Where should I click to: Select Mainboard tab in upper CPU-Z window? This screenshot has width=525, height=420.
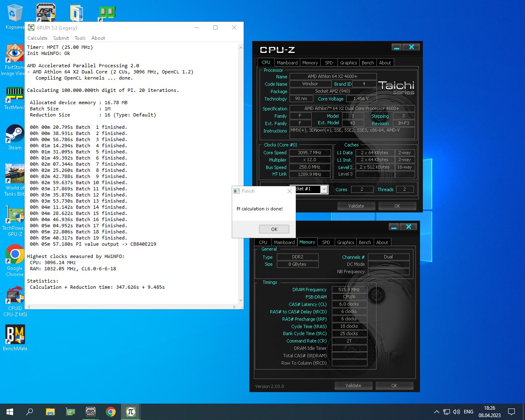tap(287, 63)
